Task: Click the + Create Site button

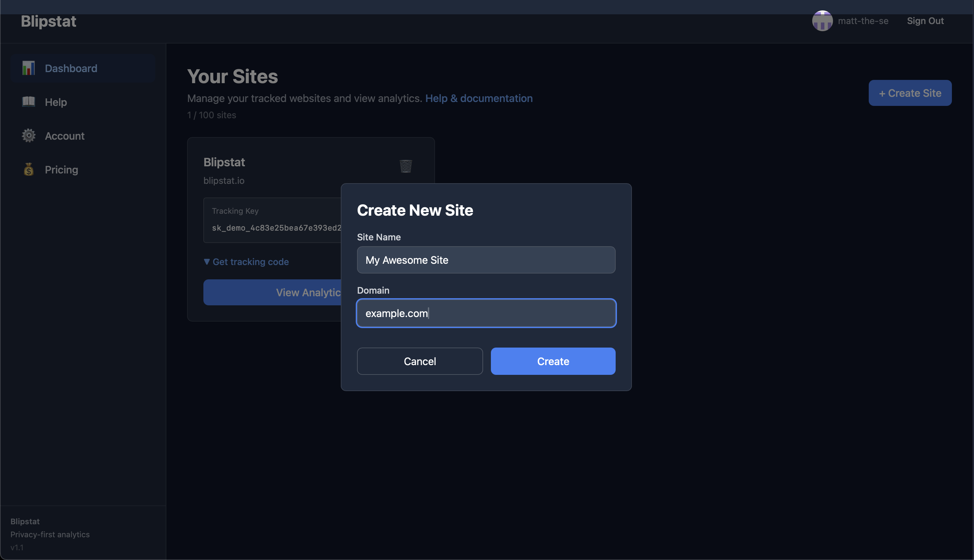Action: point(910,93)
